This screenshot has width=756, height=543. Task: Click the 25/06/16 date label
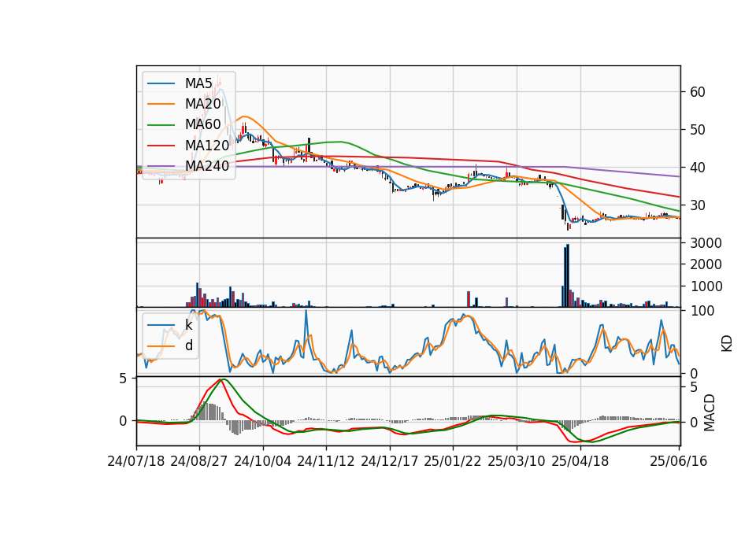(x=678, y=461)
